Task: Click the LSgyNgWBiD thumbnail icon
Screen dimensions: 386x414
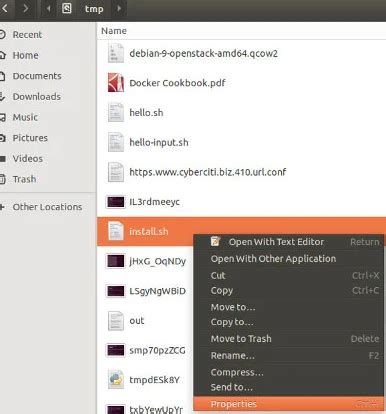Action: (116, 291)
